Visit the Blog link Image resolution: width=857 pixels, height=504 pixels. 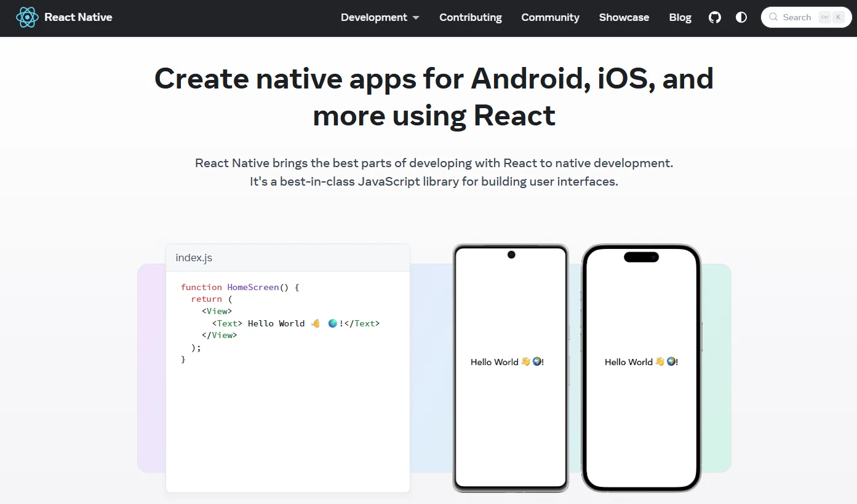[680, 17]
